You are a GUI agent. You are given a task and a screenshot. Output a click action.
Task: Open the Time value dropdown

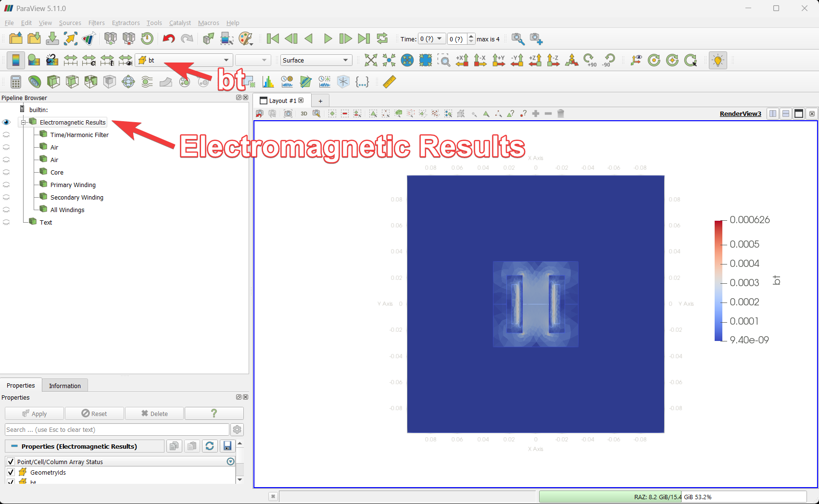[432, 39]
